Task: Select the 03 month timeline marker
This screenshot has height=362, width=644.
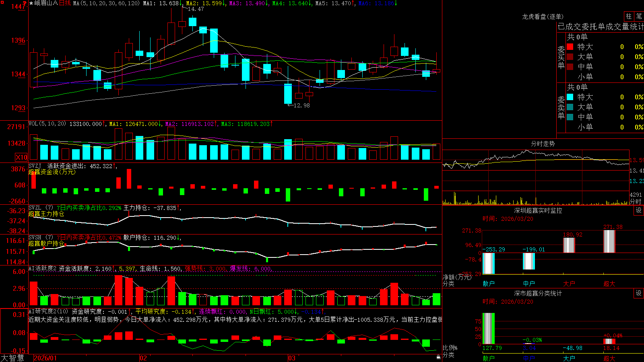Action: click(292, 358)
